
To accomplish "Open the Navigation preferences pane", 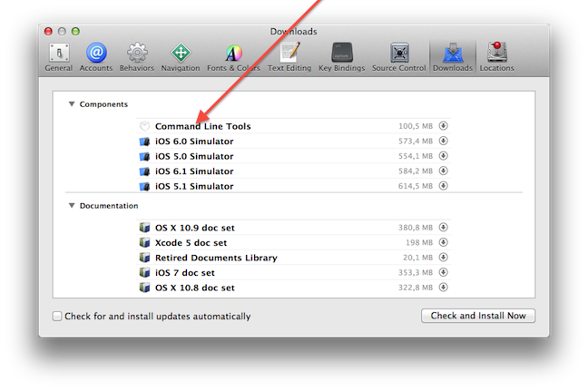I will [x=181, y=55].
